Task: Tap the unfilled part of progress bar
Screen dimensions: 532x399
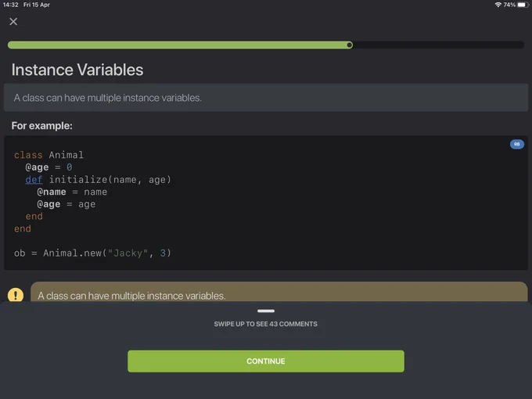Action: [x=438, y=45]
